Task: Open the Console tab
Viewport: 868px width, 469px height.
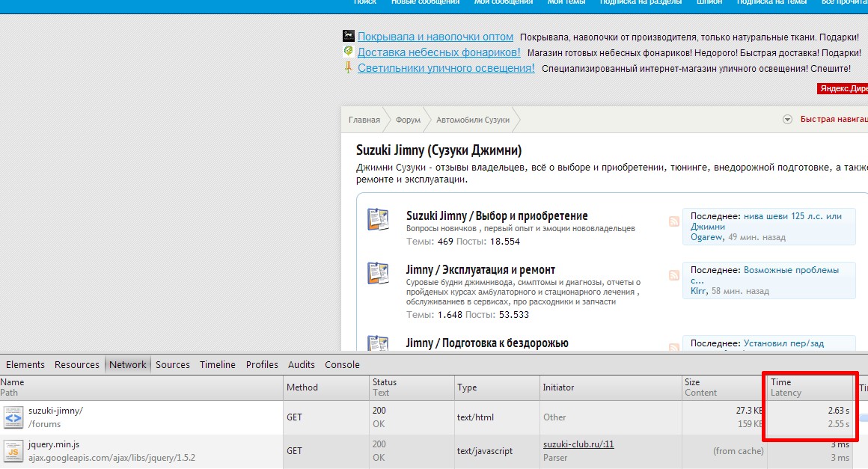Action: click(342, 364)
